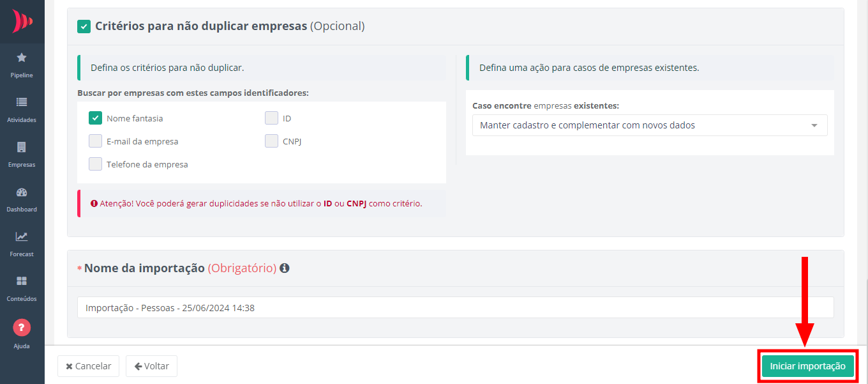Enable the CNPJ identifier checkbox
This screenshot has height=384, width=868.
[x=271, y=141]
